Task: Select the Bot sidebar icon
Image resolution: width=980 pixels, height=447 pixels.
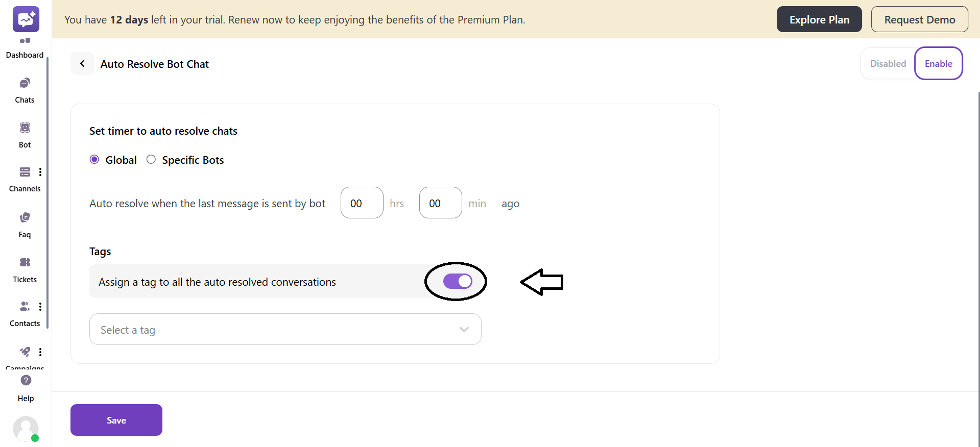Action: (x=24, y=128)
